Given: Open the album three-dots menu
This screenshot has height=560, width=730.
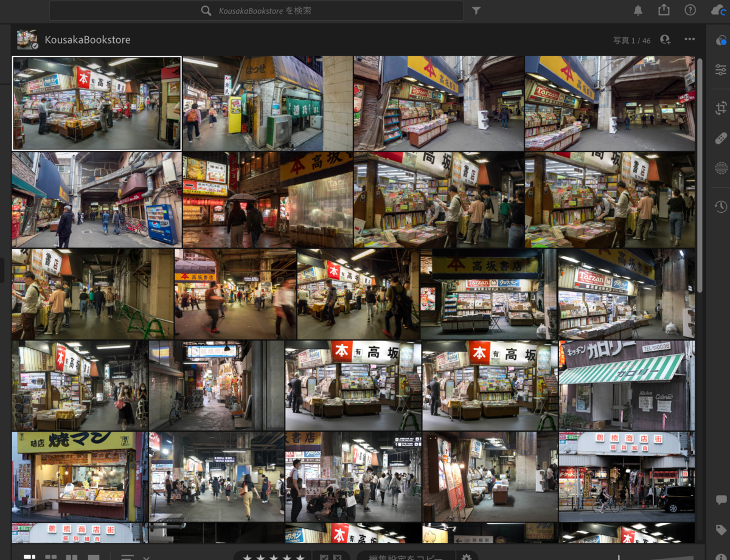Looking at the screenshot, I should pyautogui.click(x=689, y=40).
